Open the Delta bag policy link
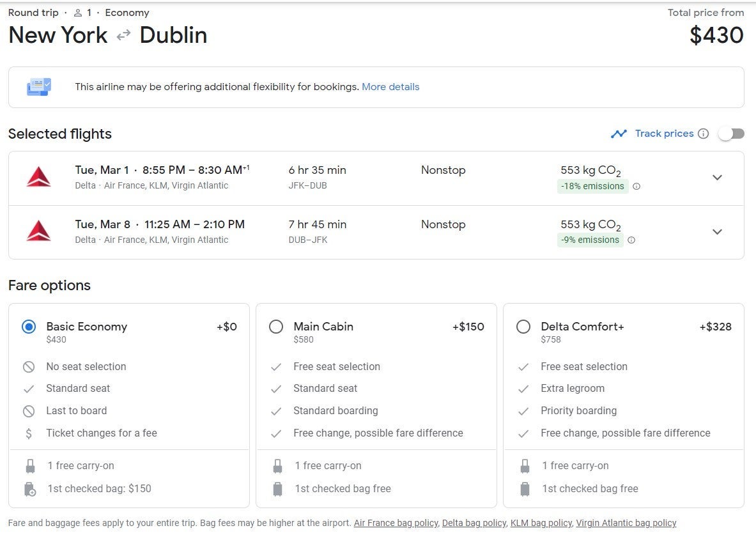Image resolution: width=756 pixels, height=535 pixels. [x=474, y=523]
